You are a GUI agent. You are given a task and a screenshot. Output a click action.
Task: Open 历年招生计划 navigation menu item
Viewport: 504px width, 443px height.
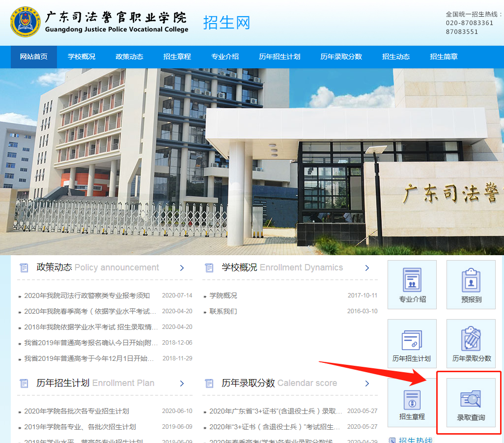[x=280, y=57]
